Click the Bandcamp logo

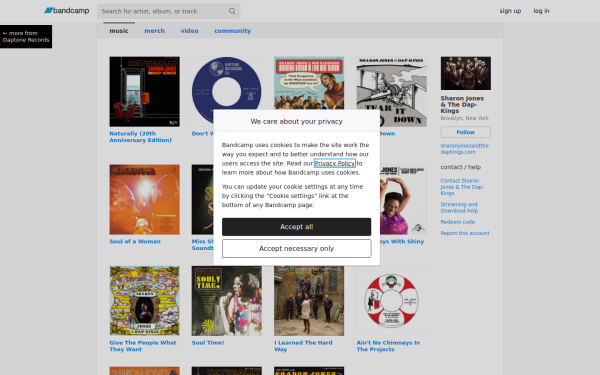point(67,11)
